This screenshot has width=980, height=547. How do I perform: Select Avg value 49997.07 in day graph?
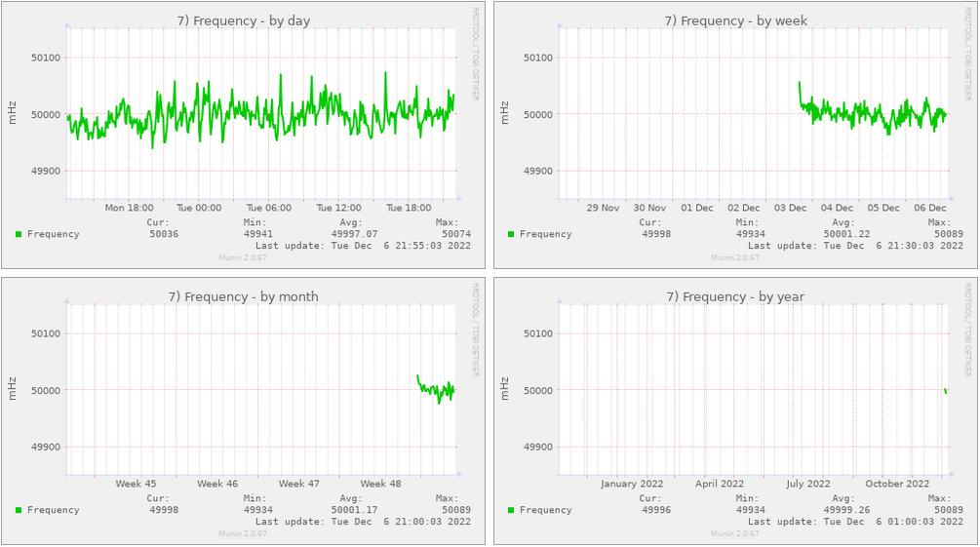point(354,234)
